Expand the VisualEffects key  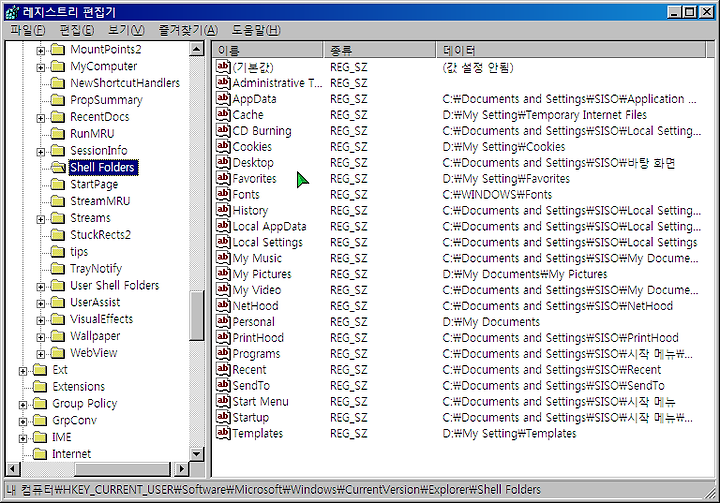[40, 320]
